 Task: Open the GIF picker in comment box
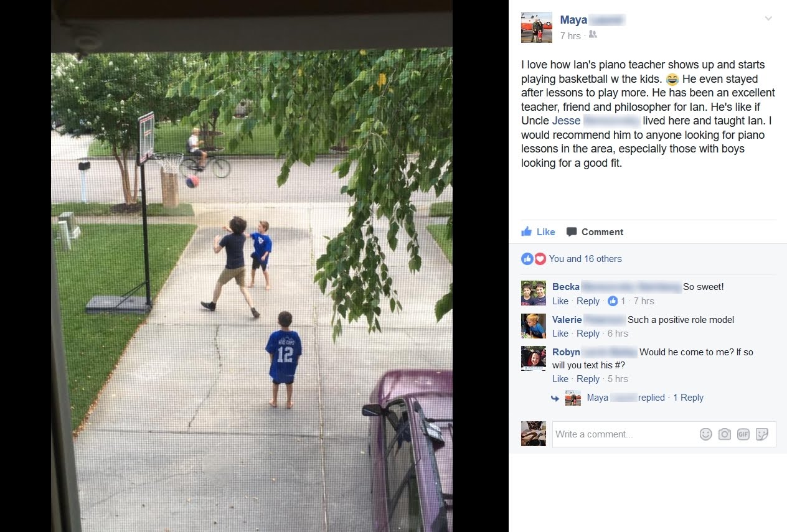743,434
